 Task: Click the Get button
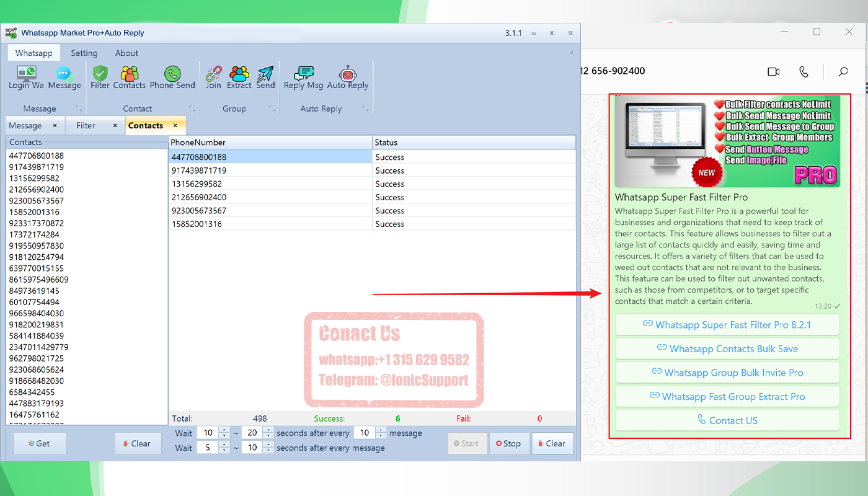coord(40,443)
